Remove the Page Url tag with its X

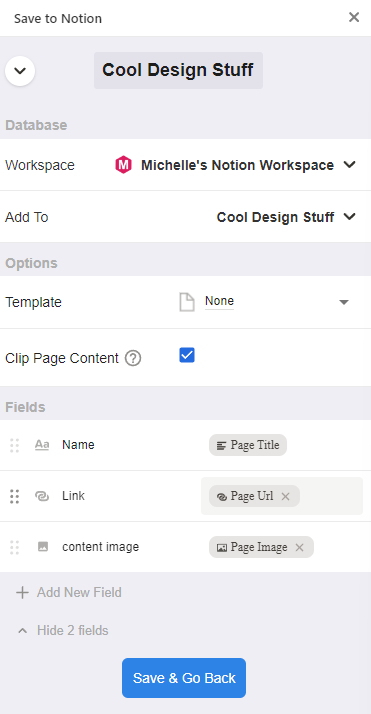click(285, 496)
